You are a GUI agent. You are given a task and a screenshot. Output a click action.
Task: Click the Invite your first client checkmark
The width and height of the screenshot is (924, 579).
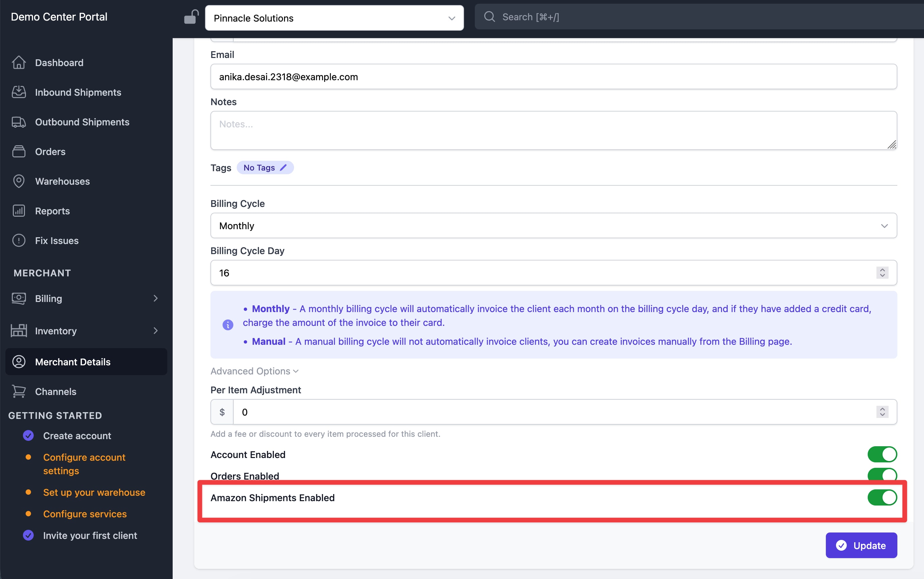pyautogui.click(x=28, y=535)
